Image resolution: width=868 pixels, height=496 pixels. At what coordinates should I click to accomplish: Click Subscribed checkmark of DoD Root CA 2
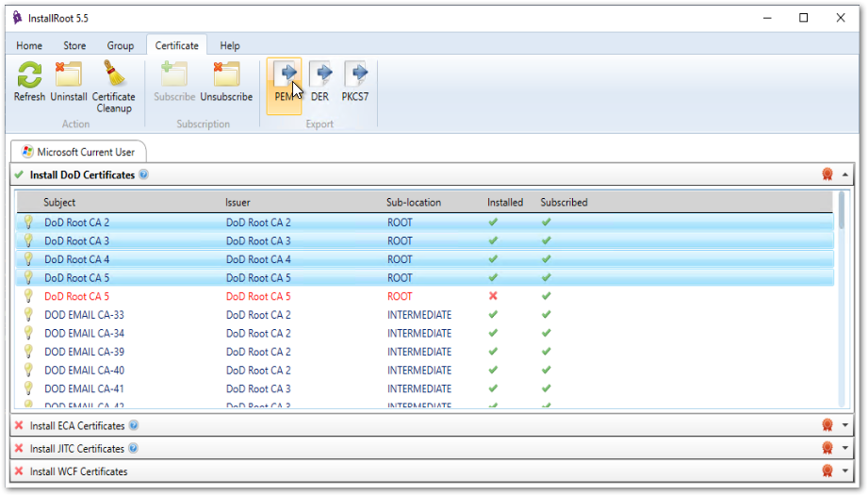point(547,222)
